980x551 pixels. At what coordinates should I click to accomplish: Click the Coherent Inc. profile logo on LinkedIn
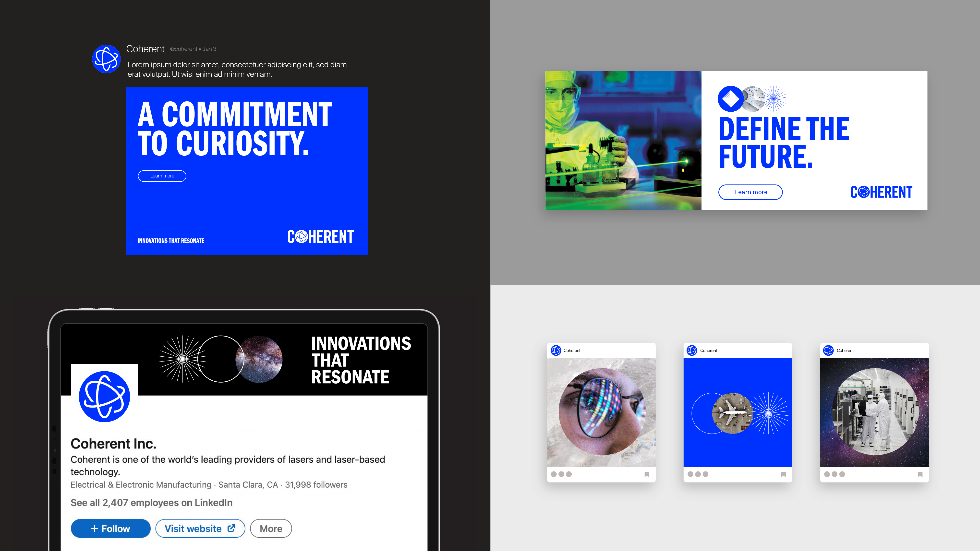pyautogui.click(x=105, y=397)
